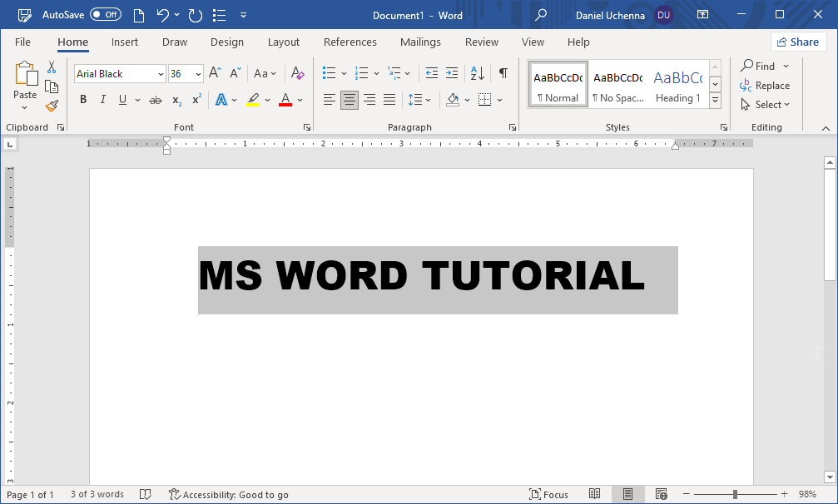
Task: Click the zoom slider in status bar
Action: coord(735,494)
